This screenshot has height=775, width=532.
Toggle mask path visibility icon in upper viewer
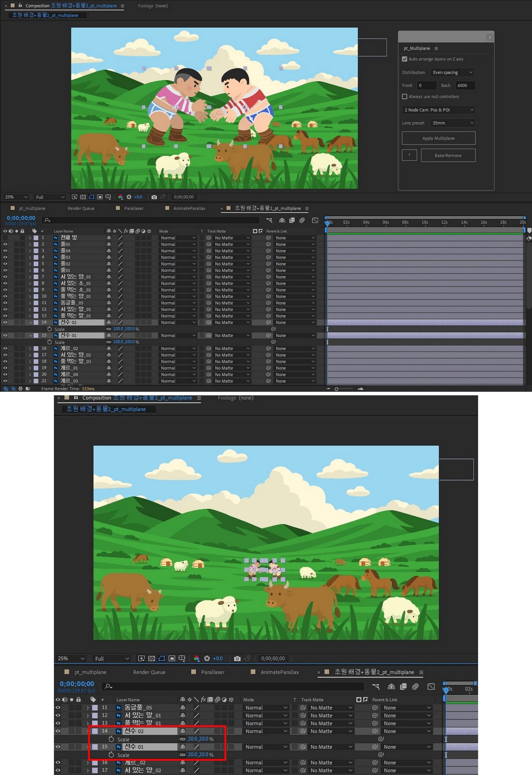click(92, 197)
